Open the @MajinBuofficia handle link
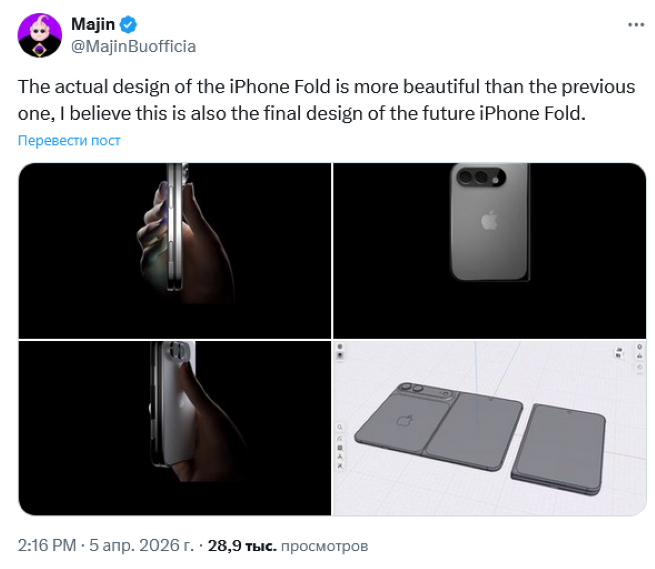The image size is (655, 569). click(x=134, y=46)
